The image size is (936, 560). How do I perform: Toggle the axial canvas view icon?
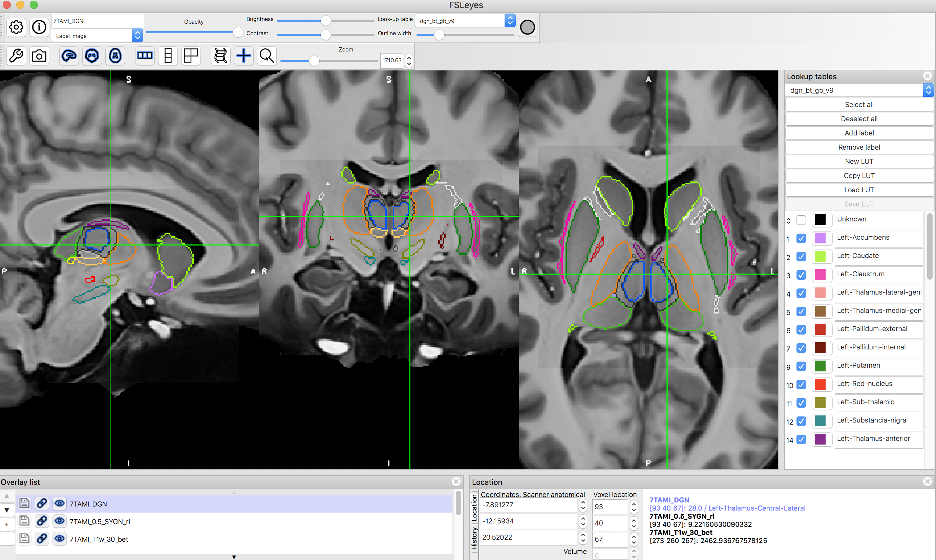[x=115, y=56]
